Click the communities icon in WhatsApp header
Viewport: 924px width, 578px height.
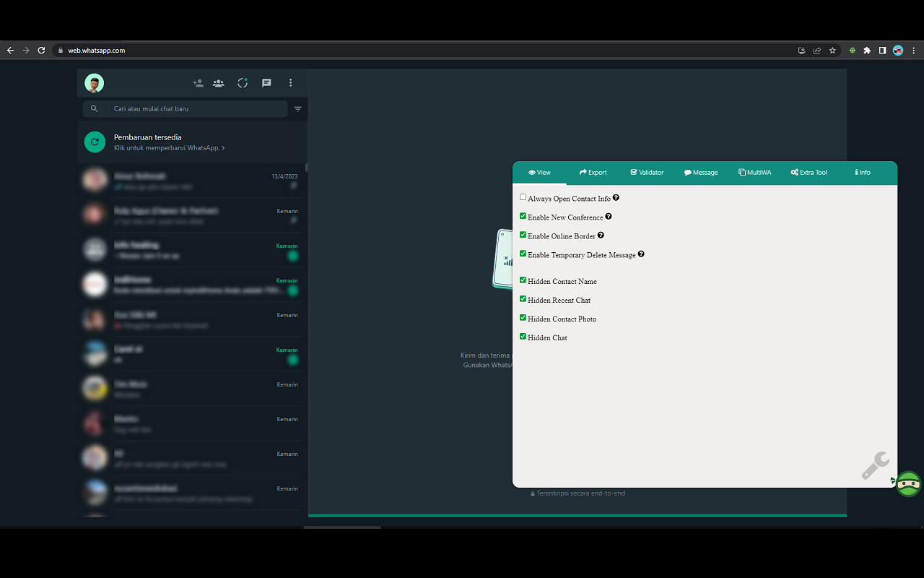point(218,82)
